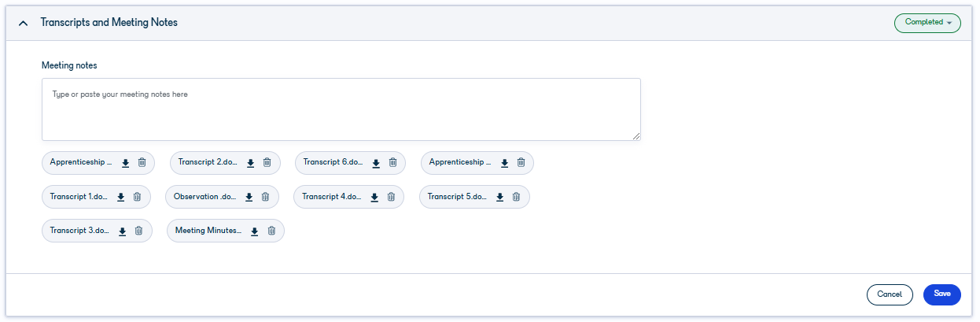The height and width of the screenshot is (322, 980).
Task: Delete the Transcript 5 file
Action: pyautogui.click(x=516, y=197)
